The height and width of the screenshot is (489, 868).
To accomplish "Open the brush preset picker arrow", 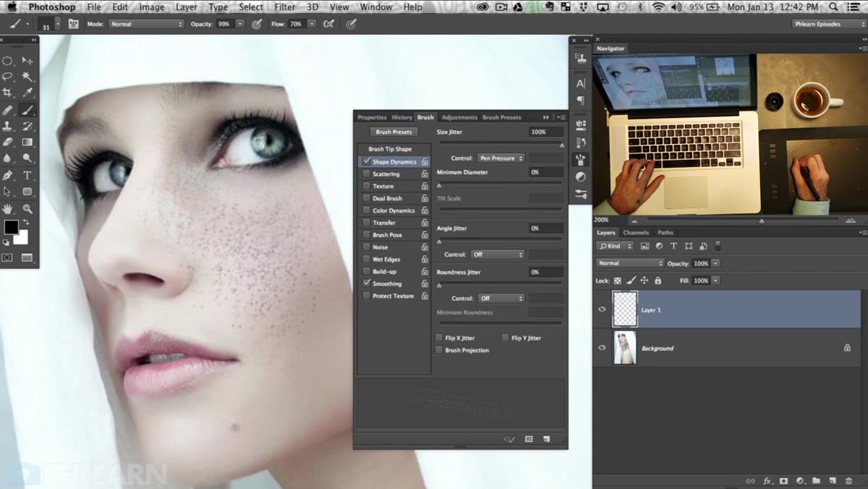I will tap(59, 24).
